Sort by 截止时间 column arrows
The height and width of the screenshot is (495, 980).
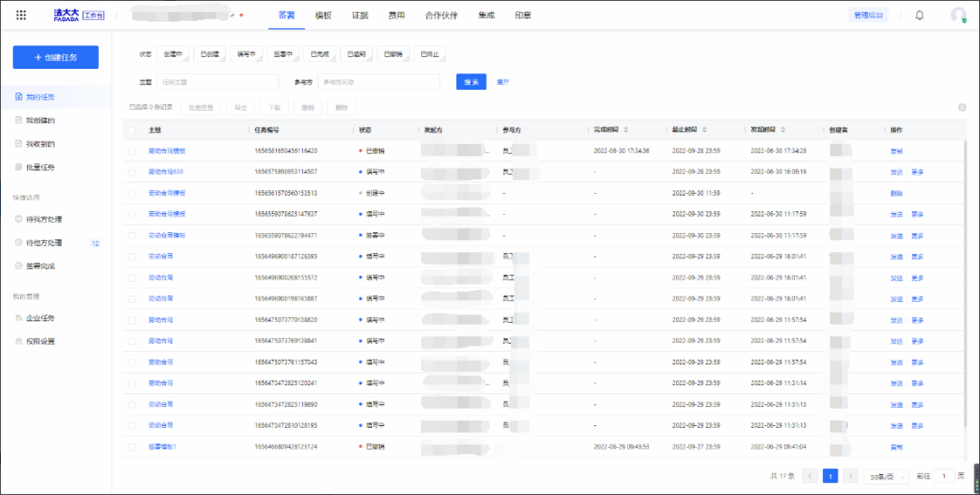pos(704,130)
